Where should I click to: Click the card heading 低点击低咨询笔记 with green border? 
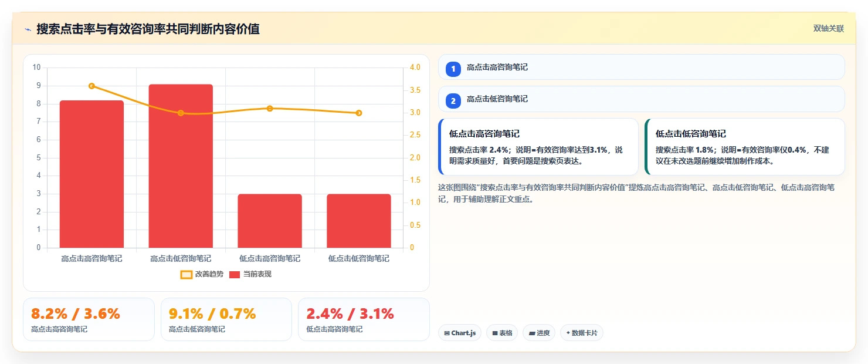click(x=690, y=134)
